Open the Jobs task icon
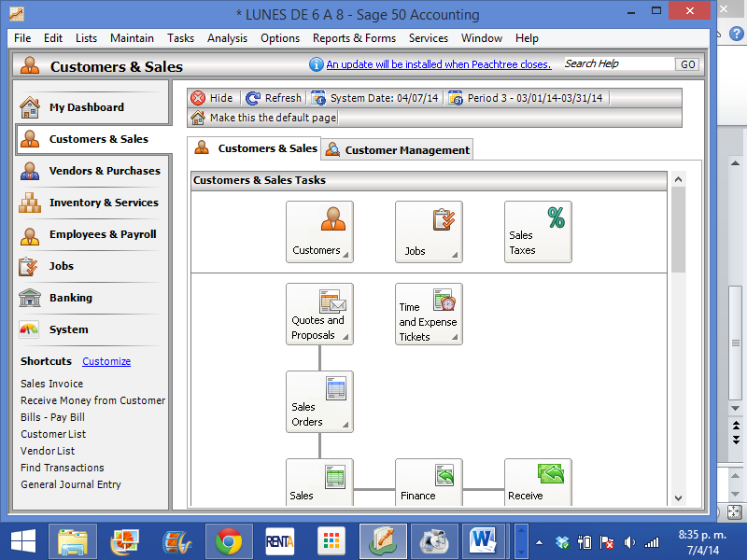Image resolution: width=747 pixels, height=560 pixels. pos(429,231)
